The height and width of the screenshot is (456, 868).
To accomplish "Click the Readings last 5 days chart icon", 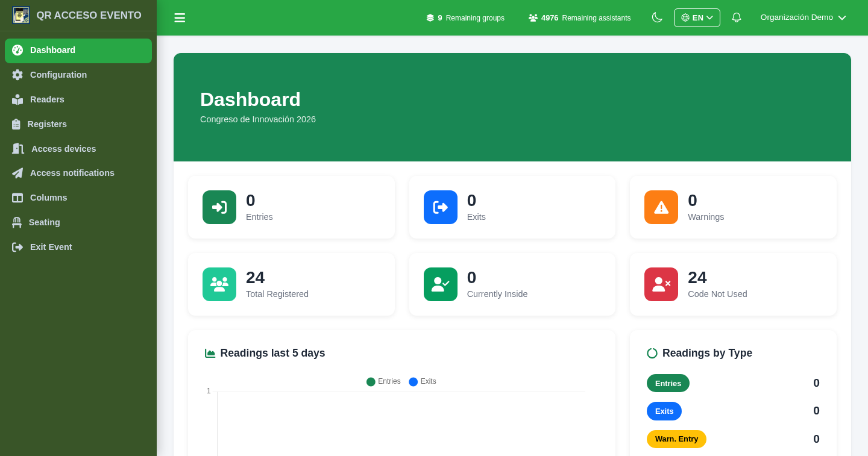I will 210,353.
